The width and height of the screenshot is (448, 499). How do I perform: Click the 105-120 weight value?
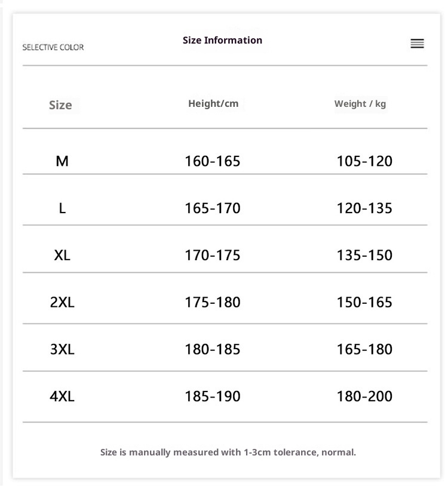coord(364,161)
